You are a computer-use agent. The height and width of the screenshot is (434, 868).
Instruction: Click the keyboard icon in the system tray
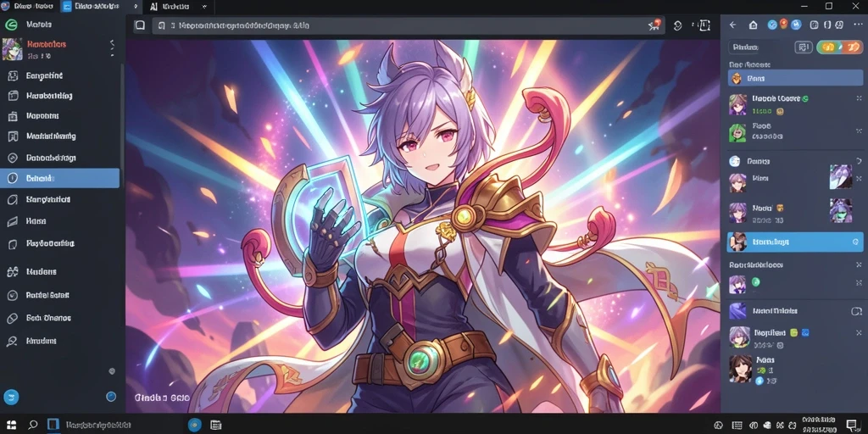[737, 426]
